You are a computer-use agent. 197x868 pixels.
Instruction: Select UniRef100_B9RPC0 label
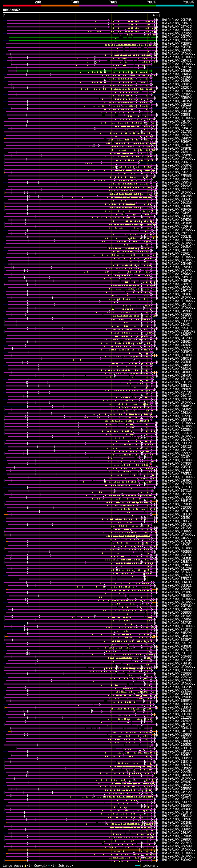click(x=177, y=139)
